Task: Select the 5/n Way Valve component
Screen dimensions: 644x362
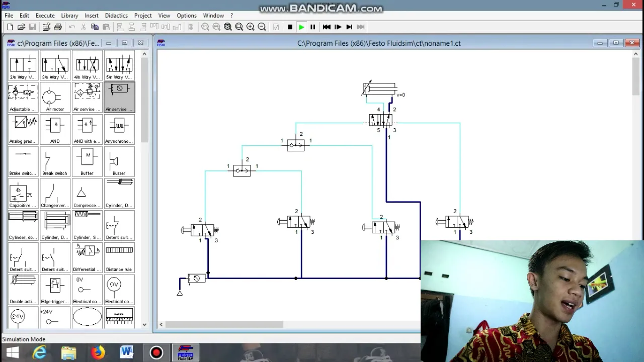Action: click(x=119, y=65)
